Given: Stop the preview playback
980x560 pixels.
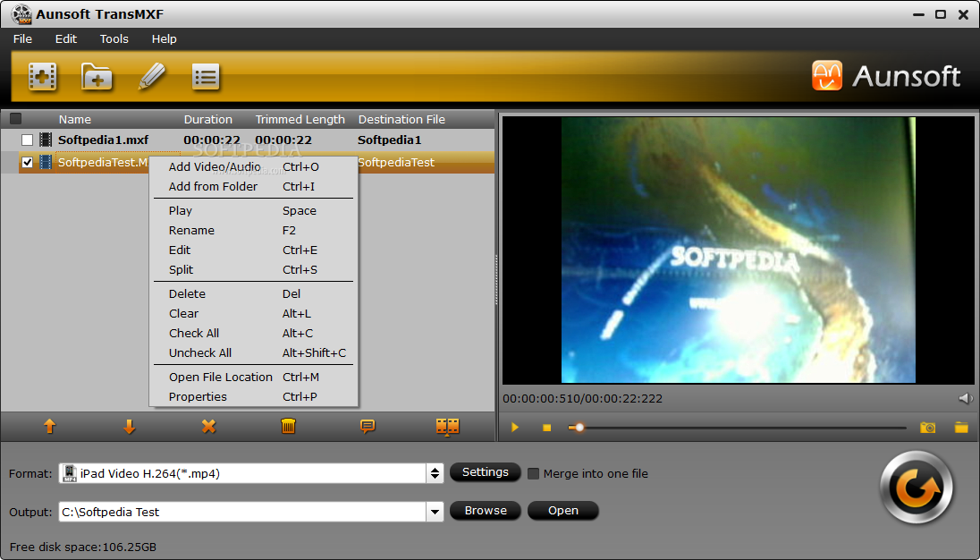Looking at the screenshot, I should pyautogui.click(x=547, y=428).
